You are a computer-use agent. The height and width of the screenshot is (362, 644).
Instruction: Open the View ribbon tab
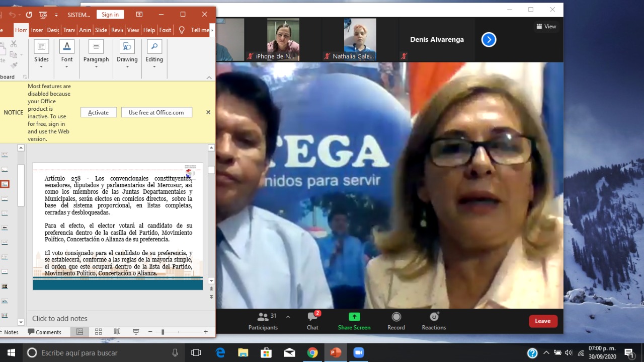[x=133, y=30]
